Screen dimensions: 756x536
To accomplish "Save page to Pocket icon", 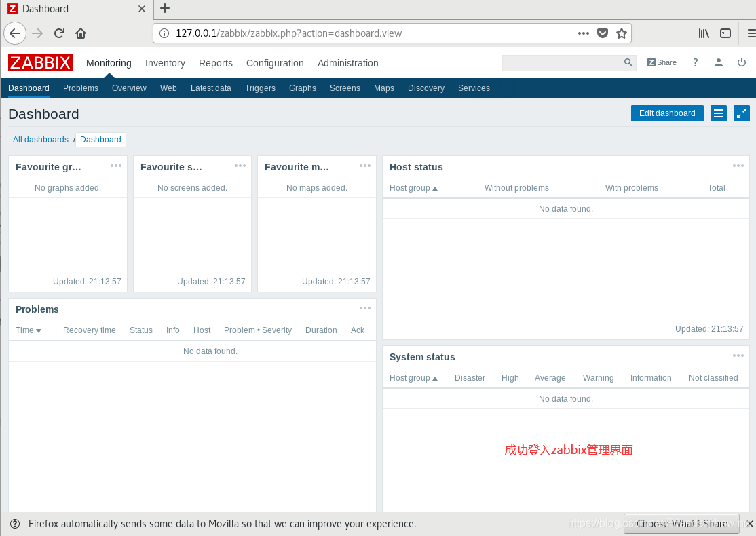I will click(603, 33).
